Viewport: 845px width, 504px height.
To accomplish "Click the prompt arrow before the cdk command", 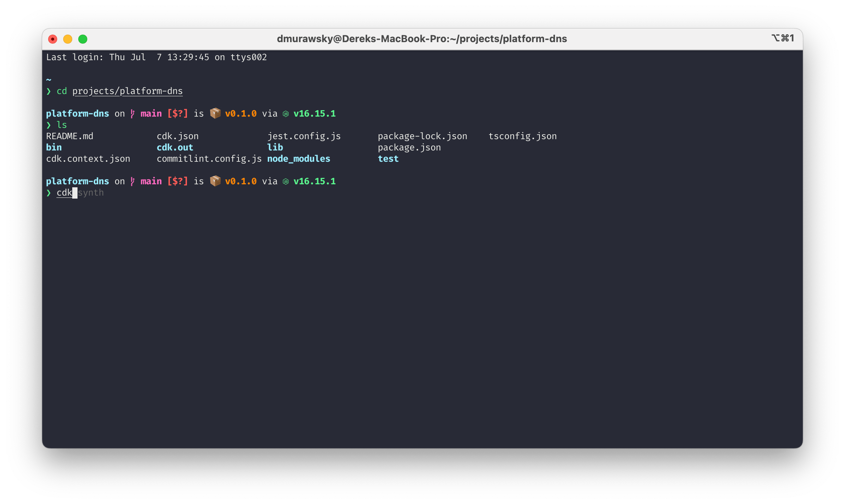I will [49, 193].
